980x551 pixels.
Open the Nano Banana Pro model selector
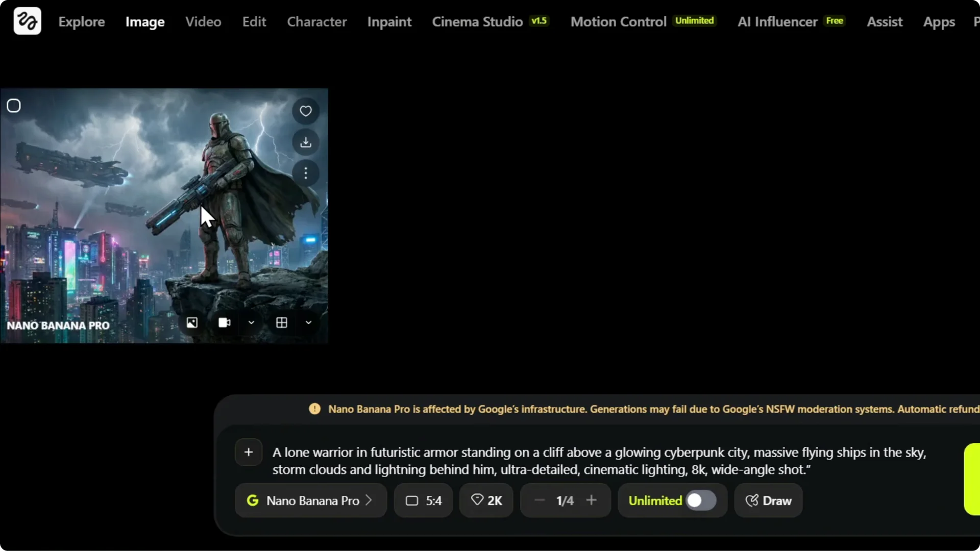pos(310,500)
